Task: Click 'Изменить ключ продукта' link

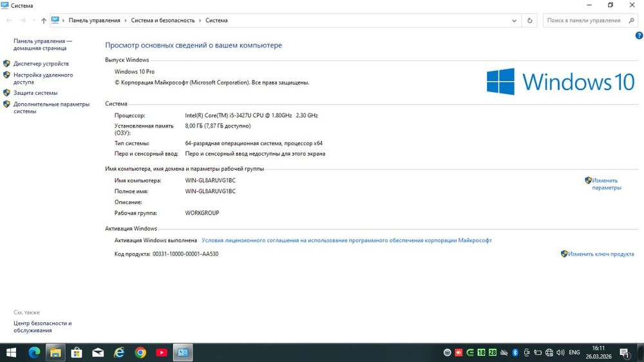Action: (601, 254)
